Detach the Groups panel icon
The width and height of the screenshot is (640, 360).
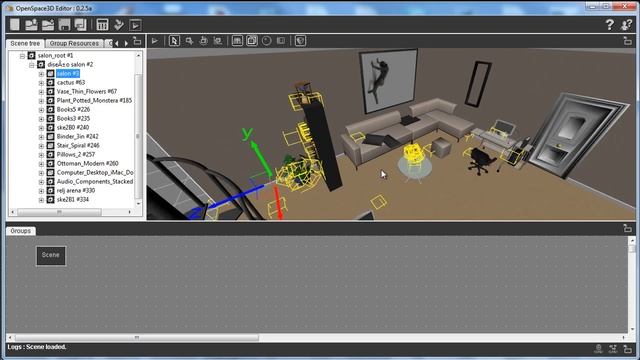627,228
